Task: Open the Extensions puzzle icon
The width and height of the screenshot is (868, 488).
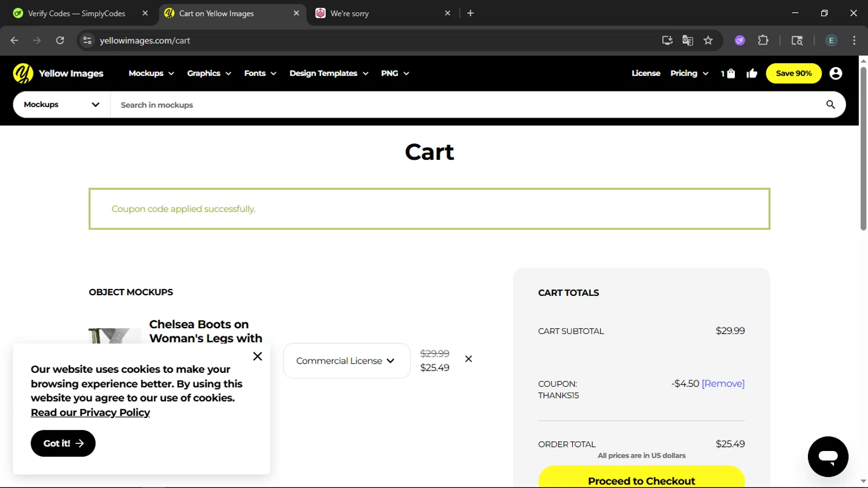Action: pos(763,41)
